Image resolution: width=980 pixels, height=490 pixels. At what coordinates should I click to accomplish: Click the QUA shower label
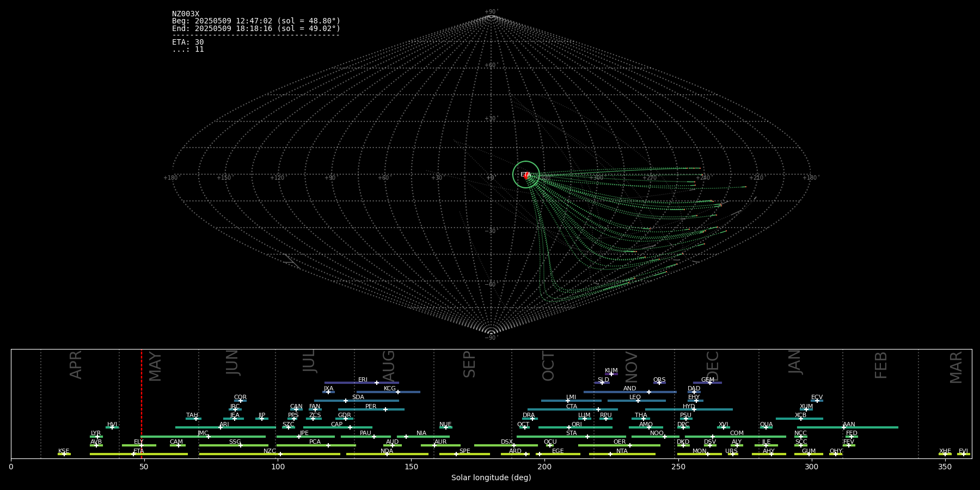pyautogui.click(x=766, y=424)
